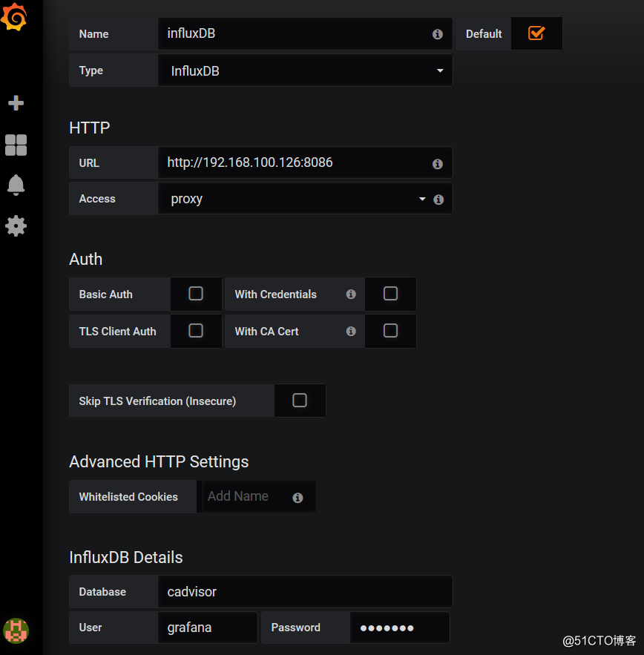
Task: Click the Auth section heading
Action: [x=85, y=259]
